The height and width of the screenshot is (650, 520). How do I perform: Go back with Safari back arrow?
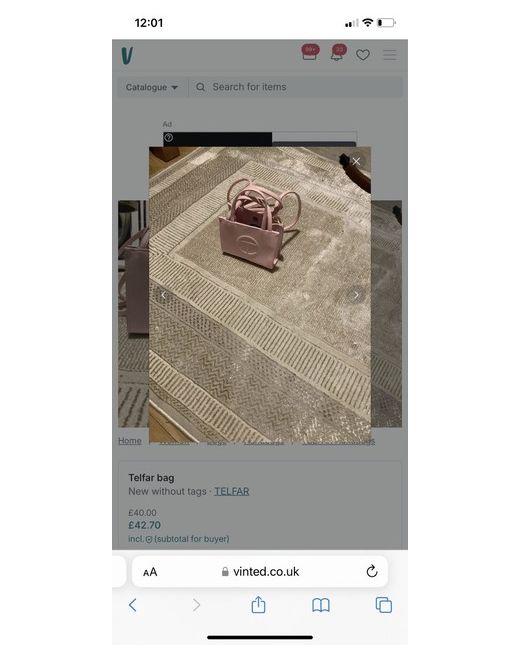pos(133,605)
